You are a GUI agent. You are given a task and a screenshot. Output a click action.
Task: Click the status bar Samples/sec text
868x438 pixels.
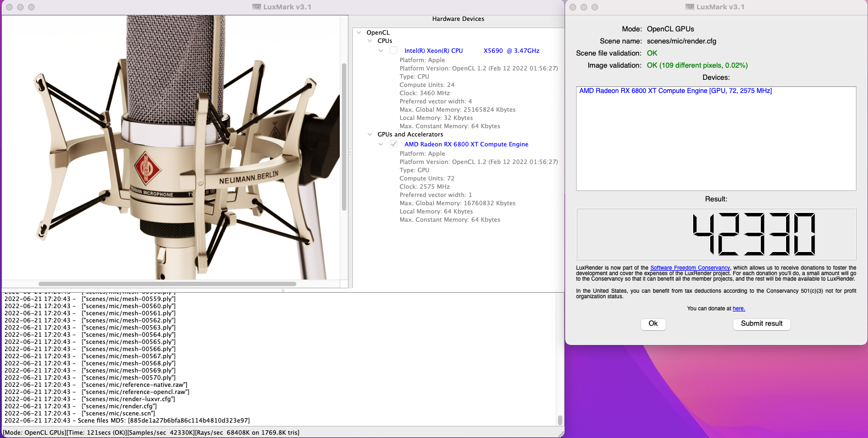tap(162, 432)
